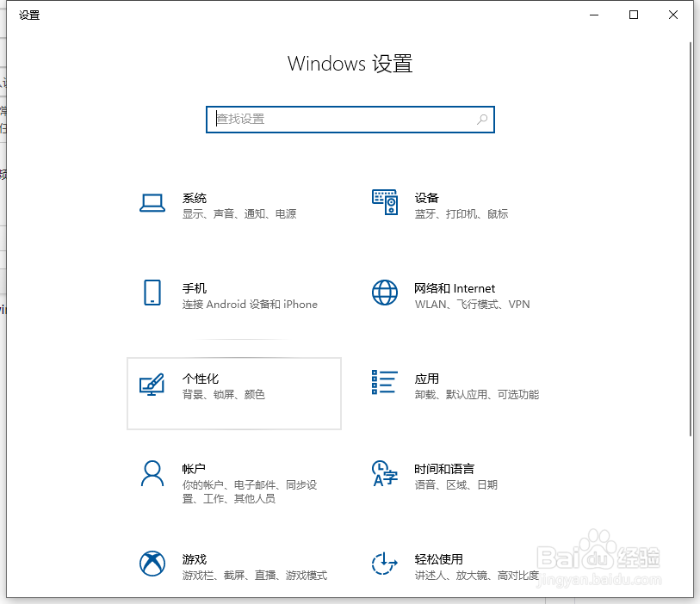Click the text 讲述人、放大镜、高对比度
Viewport: 700px width, 604px height.
click(477, 576)
